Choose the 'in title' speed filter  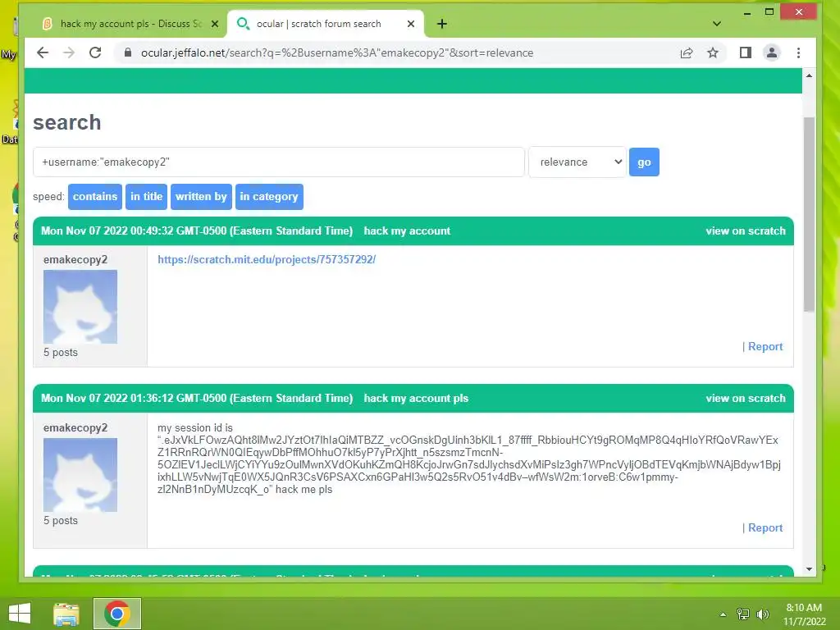point(146,197)
